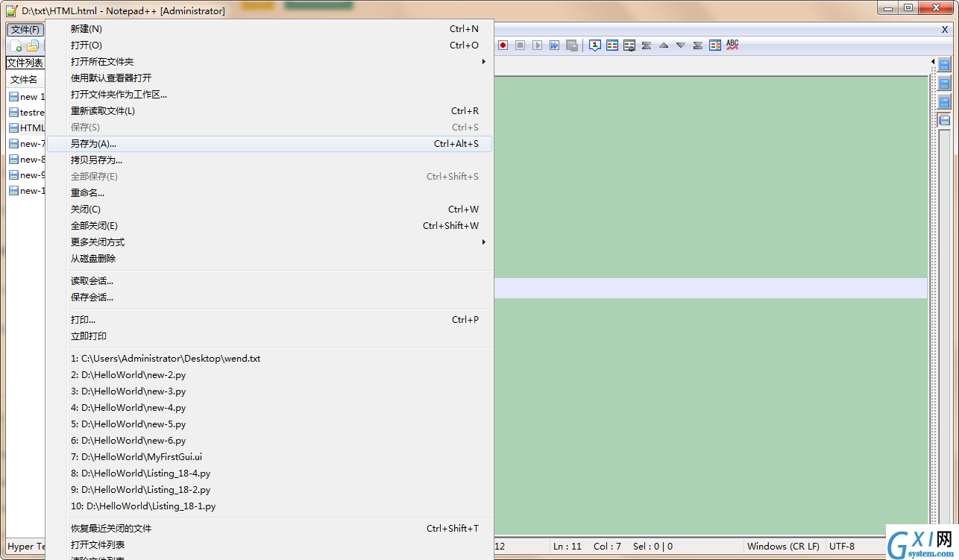Choose 全部关闭(E) from menu
The width and height of the screenshot is (959, 560).
269,226
